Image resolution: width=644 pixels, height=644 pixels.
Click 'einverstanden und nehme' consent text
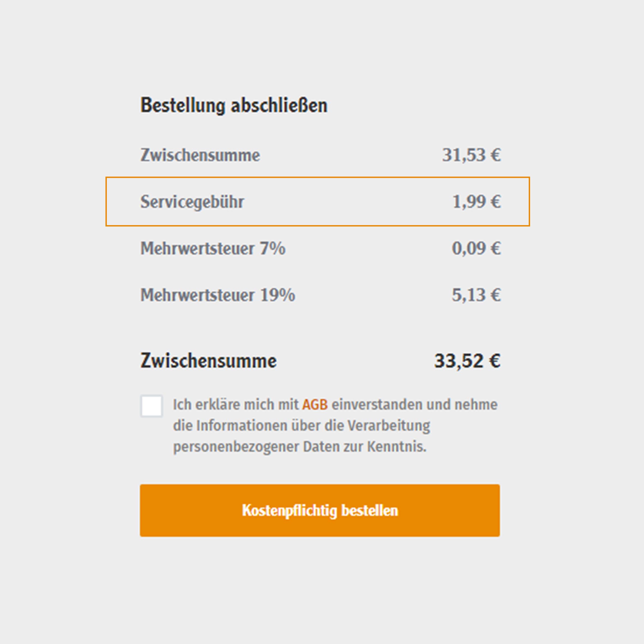[415, 405]
